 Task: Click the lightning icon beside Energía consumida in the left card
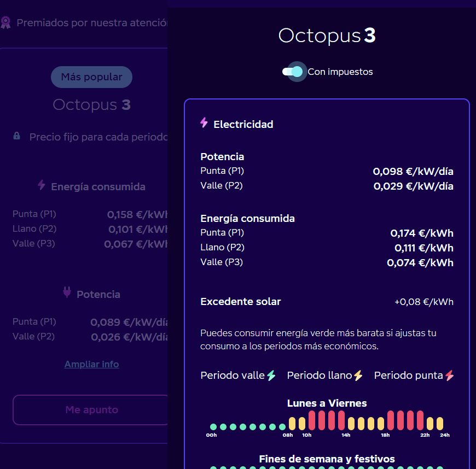(42, 185)
